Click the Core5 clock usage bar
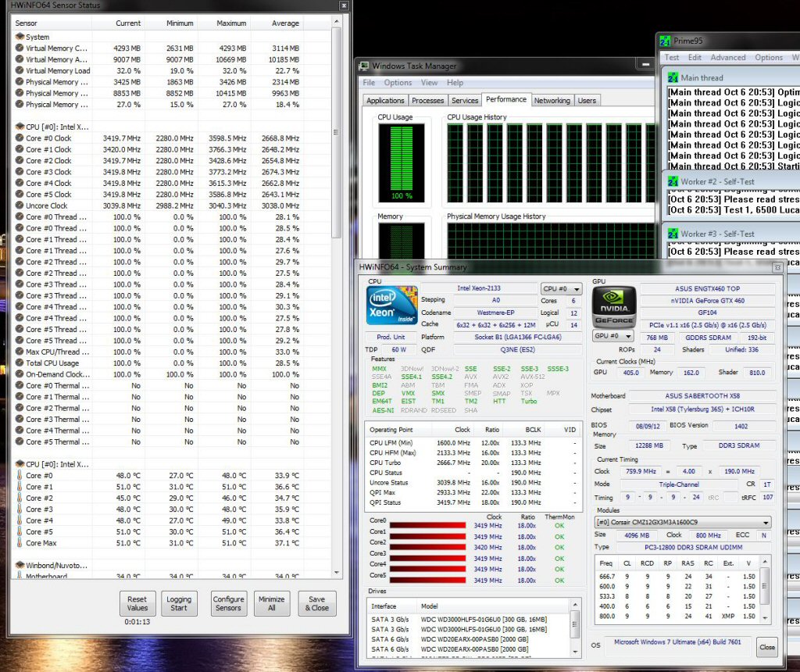 (x=427, y=580)
